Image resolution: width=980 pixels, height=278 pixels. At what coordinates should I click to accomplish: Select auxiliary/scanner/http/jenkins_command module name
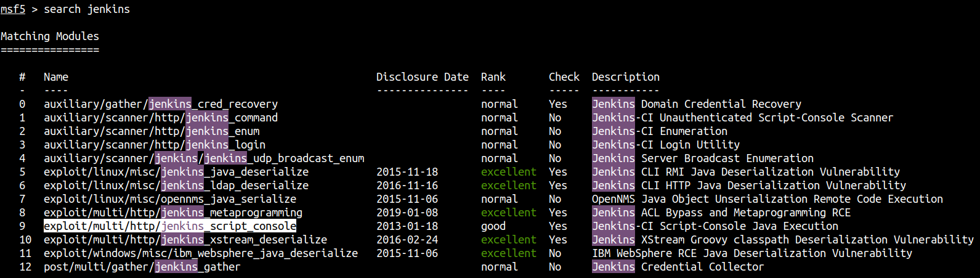[x=161, y=118]
